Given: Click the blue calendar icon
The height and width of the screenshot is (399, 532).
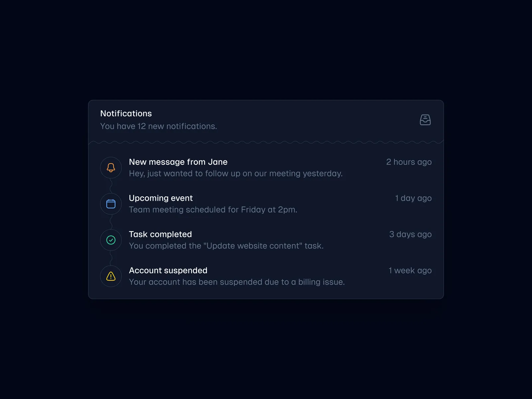Looking at the screenshot, I should (111, 204).
